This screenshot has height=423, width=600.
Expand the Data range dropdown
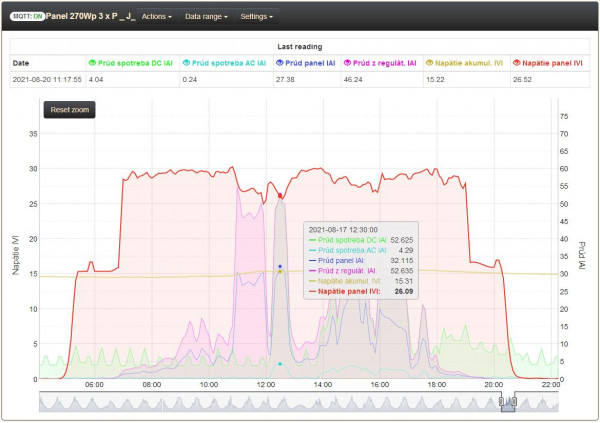pyautogui.click(x=206, y=16)
